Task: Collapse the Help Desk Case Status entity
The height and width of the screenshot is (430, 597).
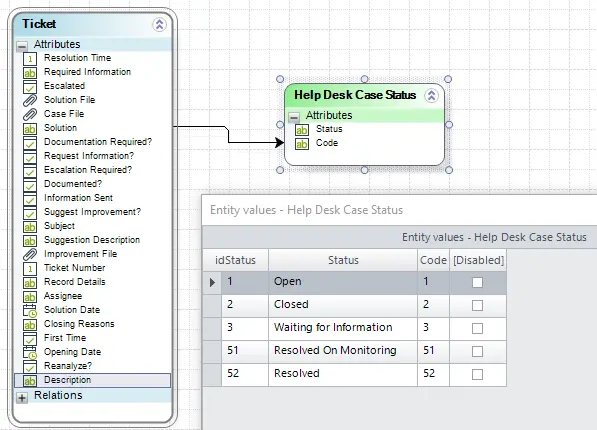Action: [x=431, y=96]
